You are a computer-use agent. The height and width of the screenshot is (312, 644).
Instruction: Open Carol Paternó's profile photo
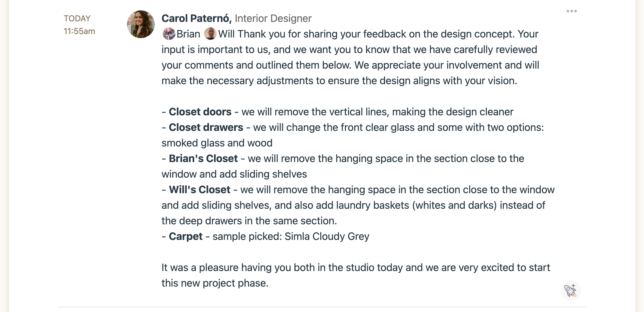point(141,24)
